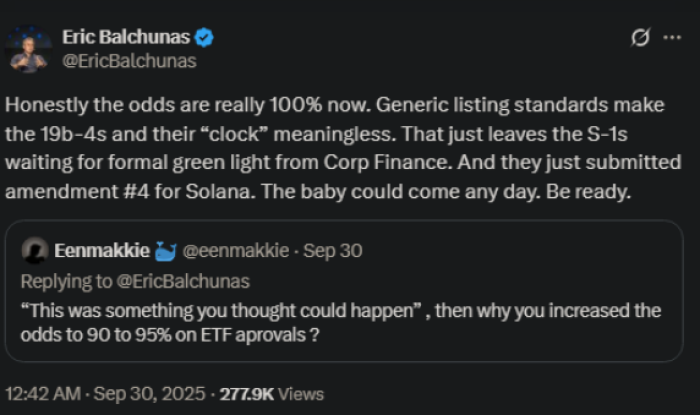Click the blue verified badge beside Eric Balchunas
Image resolution: width=700 pixels, height=415 pixels.
pyautogui.click(x=204, y=38)
